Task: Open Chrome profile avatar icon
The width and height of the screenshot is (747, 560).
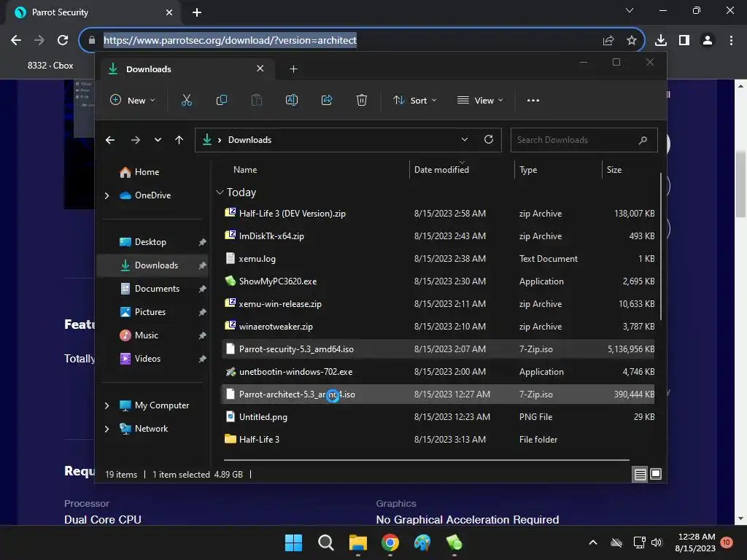Action: (708, 41)
